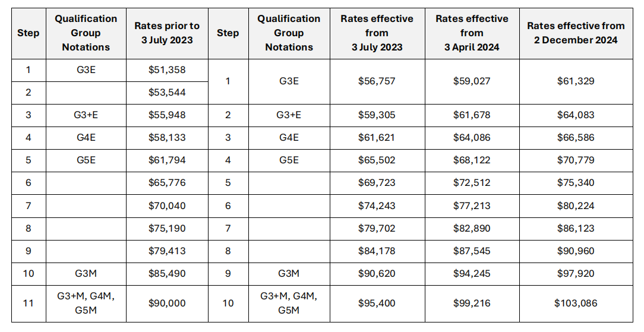Select the $80,224 rate cell
The image size is (644, 332).
pyautogui.click(x=576, y=205)
